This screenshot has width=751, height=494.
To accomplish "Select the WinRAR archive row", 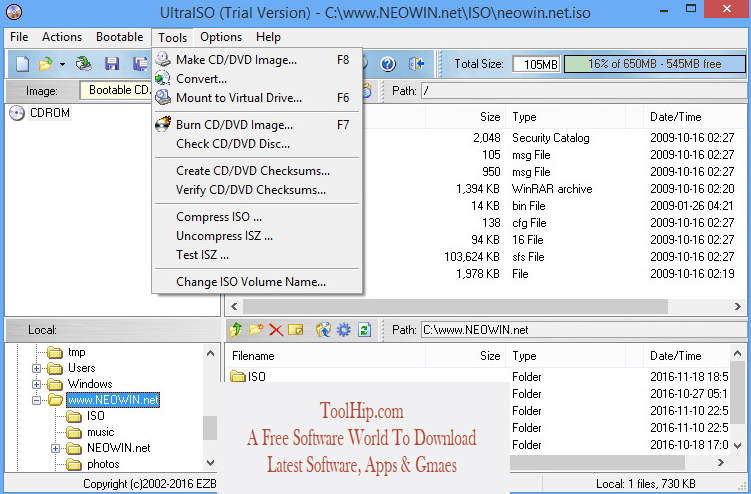I will coord(553,189).
